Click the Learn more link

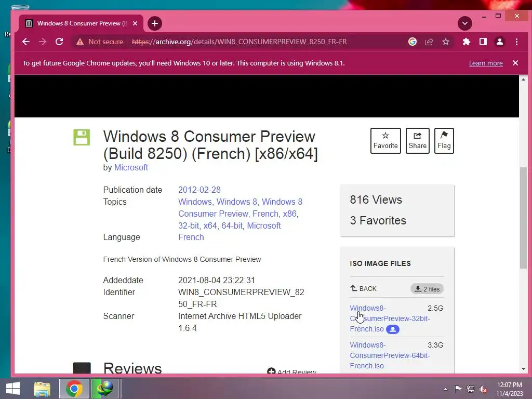(486, 63)
